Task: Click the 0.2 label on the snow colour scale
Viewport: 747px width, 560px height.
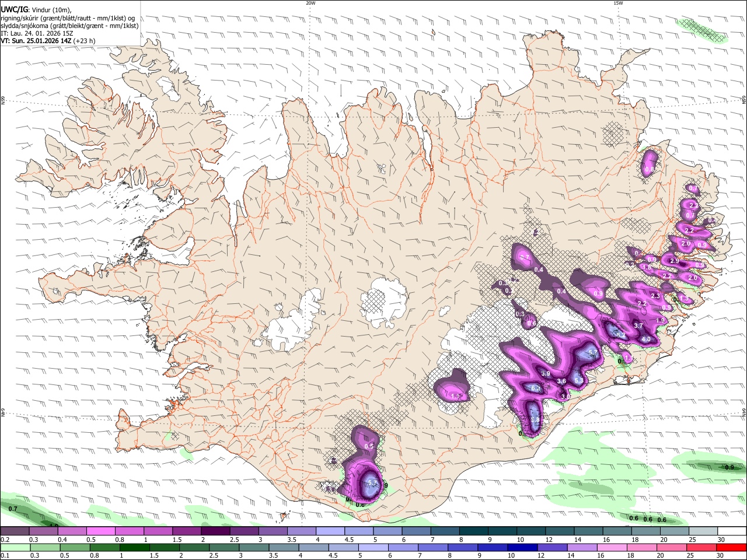Action: 5,540
